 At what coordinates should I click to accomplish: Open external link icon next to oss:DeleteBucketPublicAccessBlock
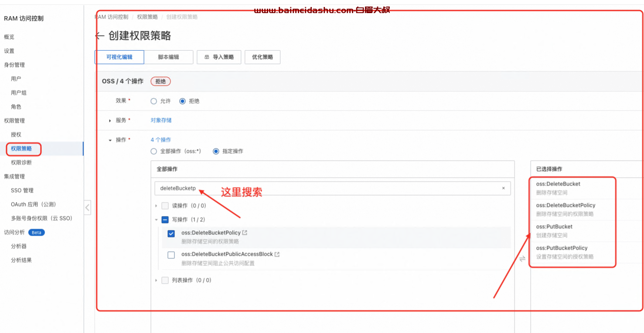point(277,254)
